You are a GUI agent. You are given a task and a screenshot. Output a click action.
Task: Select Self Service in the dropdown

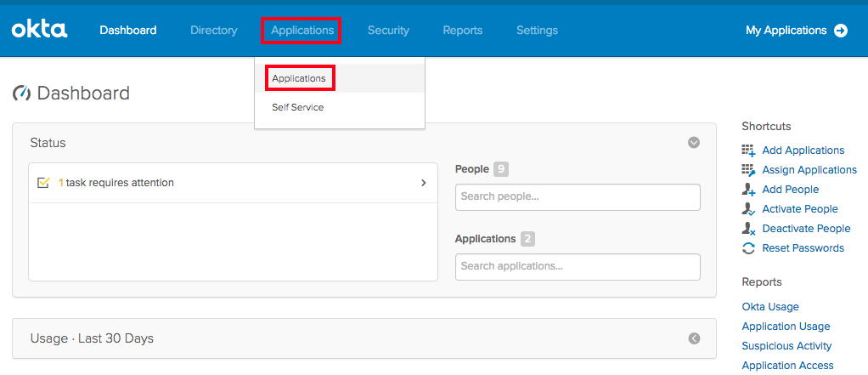(x=297, y=107)
